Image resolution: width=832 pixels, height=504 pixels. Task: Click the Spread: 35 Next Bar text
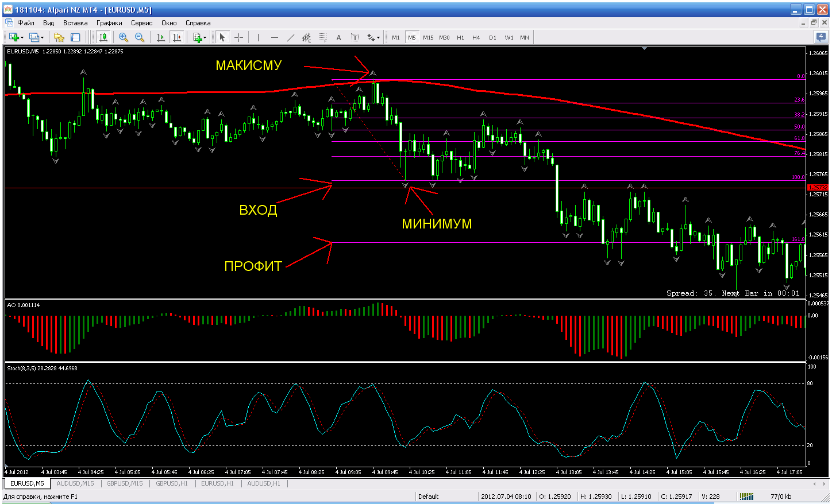tap(733, 293)
